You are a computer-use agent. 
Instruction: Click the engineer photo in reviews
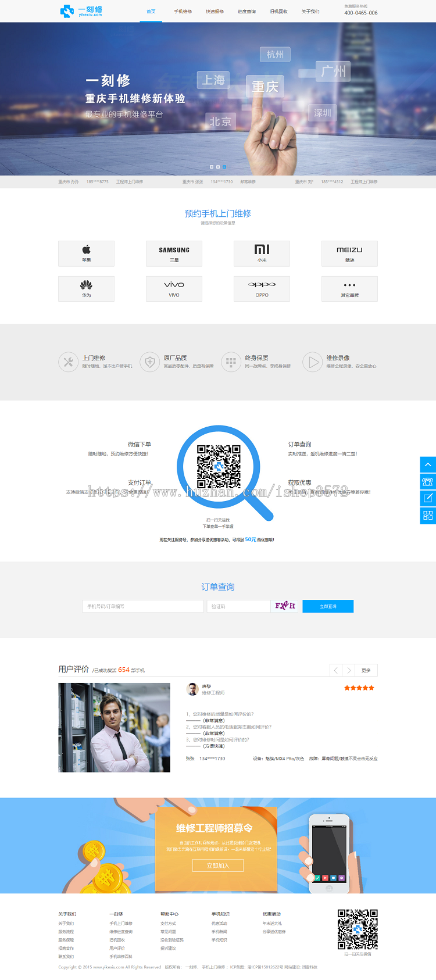click(115, 728)
